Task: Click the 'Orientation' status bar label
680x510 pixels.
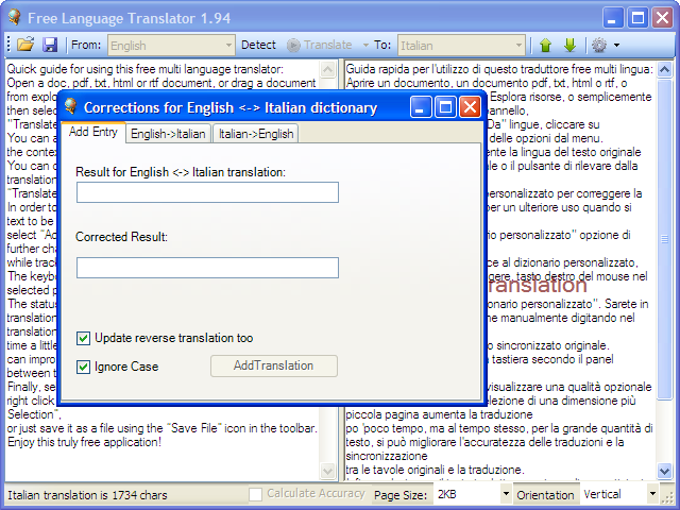Action: (x=546, y=495)
